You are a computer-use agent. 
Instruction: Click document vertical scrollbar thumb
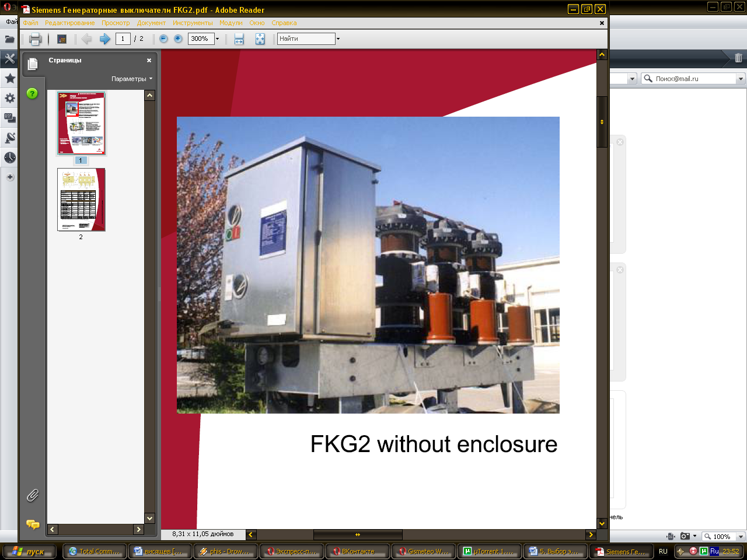tap(602, 122)
